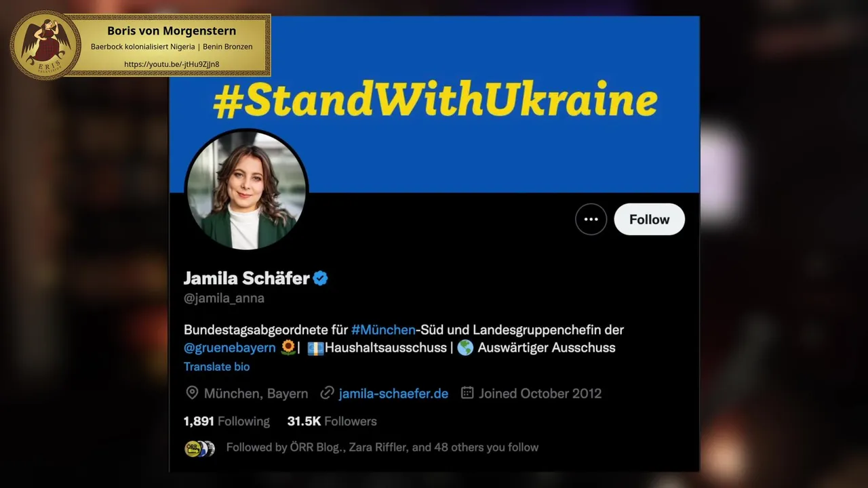Click the @jamila_anna handle text

(224, 298)
